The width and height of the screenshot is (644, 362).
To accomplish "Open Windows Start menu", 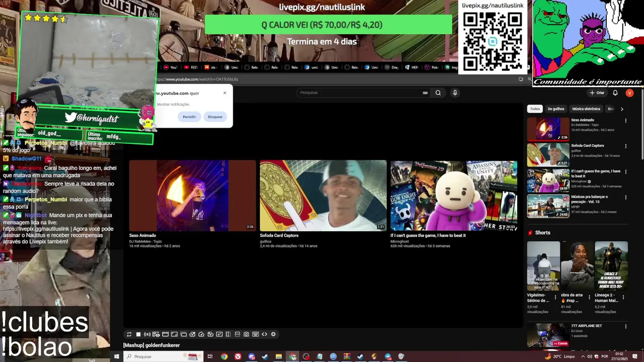I will [x=116, y=356].
